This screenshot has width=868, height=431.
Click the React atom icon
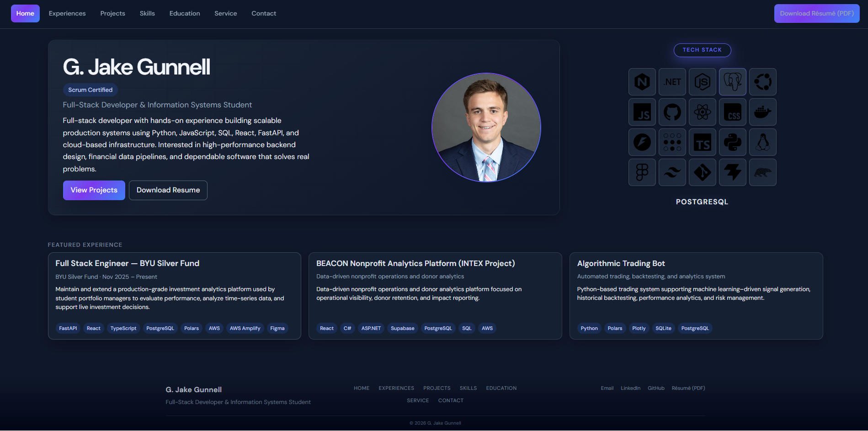click(702, 112)
